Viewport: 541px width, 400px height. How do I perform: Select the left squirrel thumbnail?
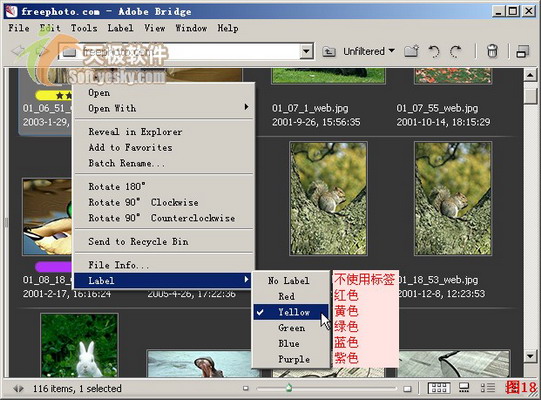[x=328, y=199]
